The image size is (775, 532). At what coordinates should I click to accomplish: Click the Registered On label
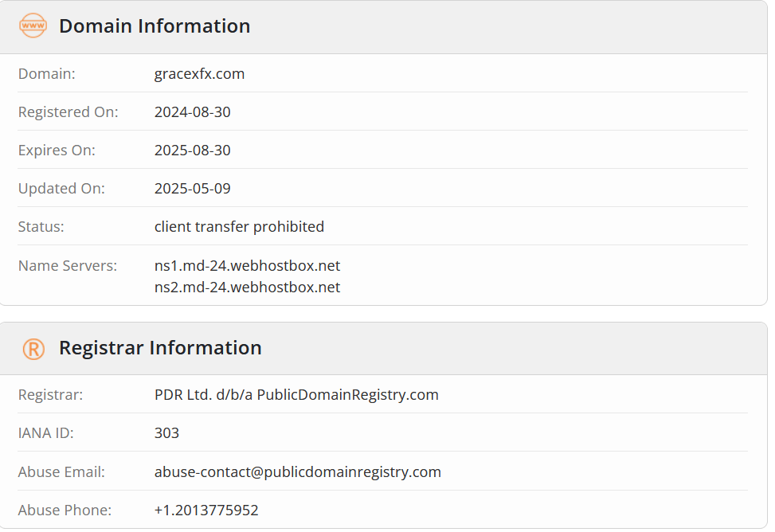(x=68, y=112)
